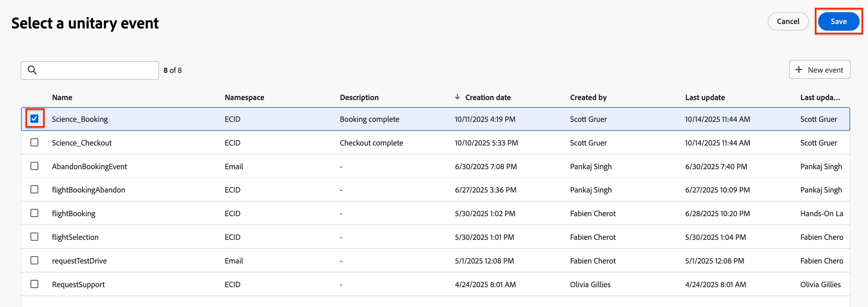Select the flightSelection row name
This screenshot has height=307, width=868.
(75, 237)
